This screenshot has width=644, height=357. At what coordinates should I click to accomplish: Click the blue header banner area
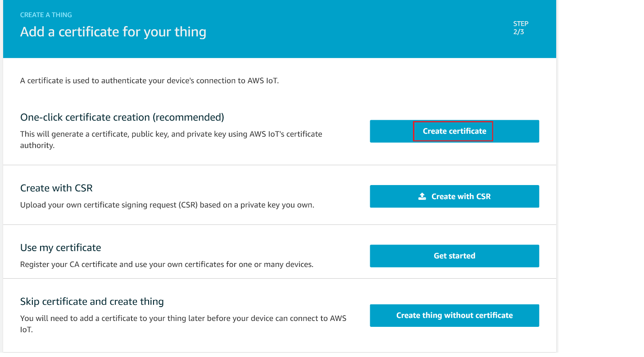tap(279, 29)
